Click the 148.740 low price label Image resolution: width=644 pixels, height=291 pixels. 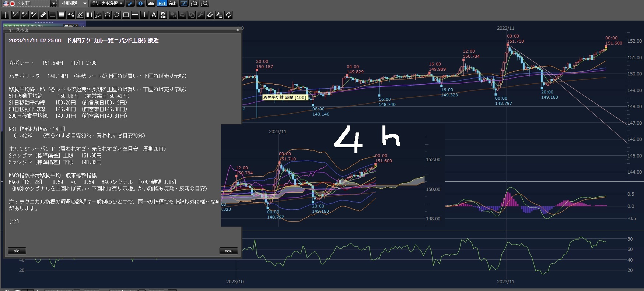click(x=387, y=104)
